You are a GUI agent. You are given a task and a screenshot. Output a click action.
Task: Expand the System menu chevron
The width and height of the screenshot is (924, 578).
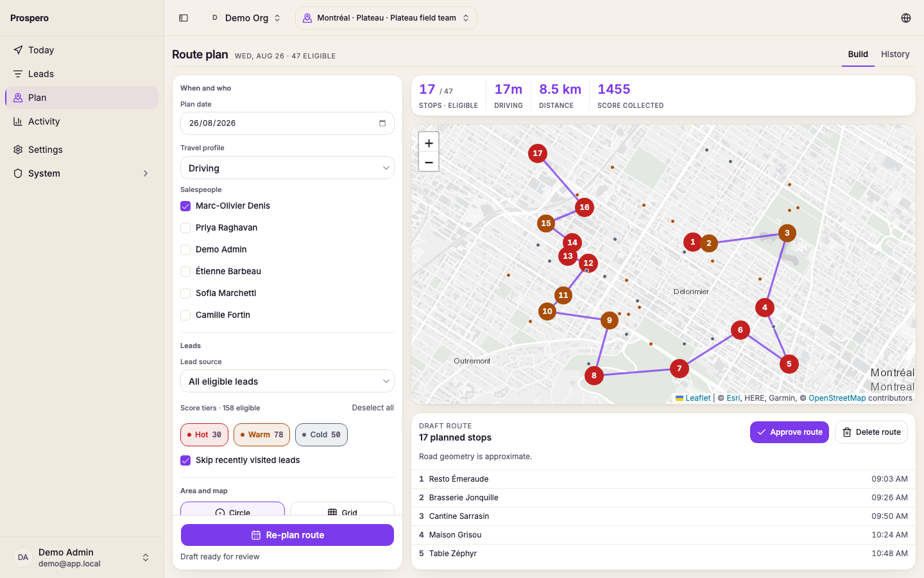[x=146, y=173]
